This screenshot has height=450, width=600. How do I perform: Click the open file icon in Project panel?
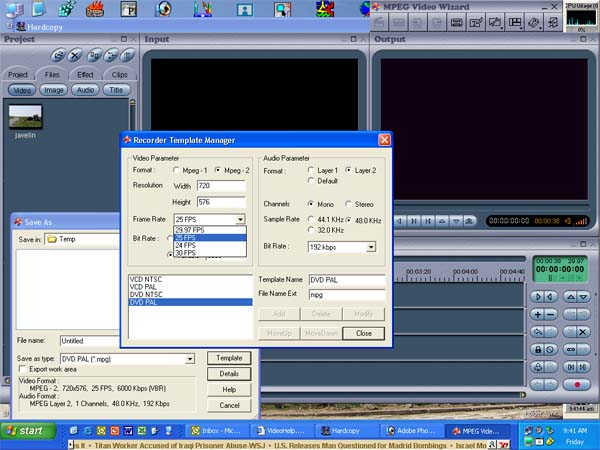point(58,56)
